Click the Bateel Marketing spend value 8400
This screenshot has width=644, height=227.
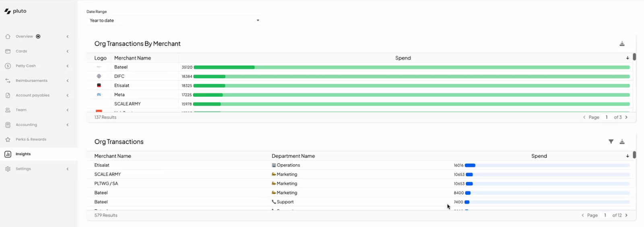click(x=459, y=193)
